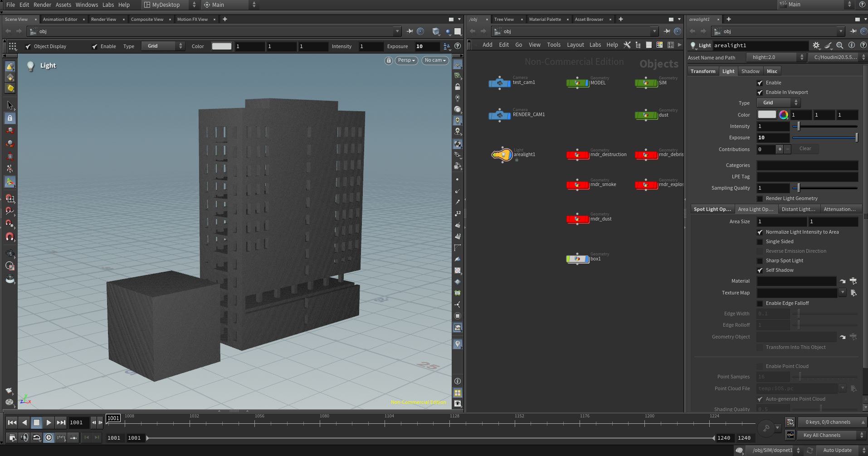Image resolution: width=868 pixels, height=456 pixels.
Task: Open the gear settings menu in parameter pane
Action: (x=816, y=45)
